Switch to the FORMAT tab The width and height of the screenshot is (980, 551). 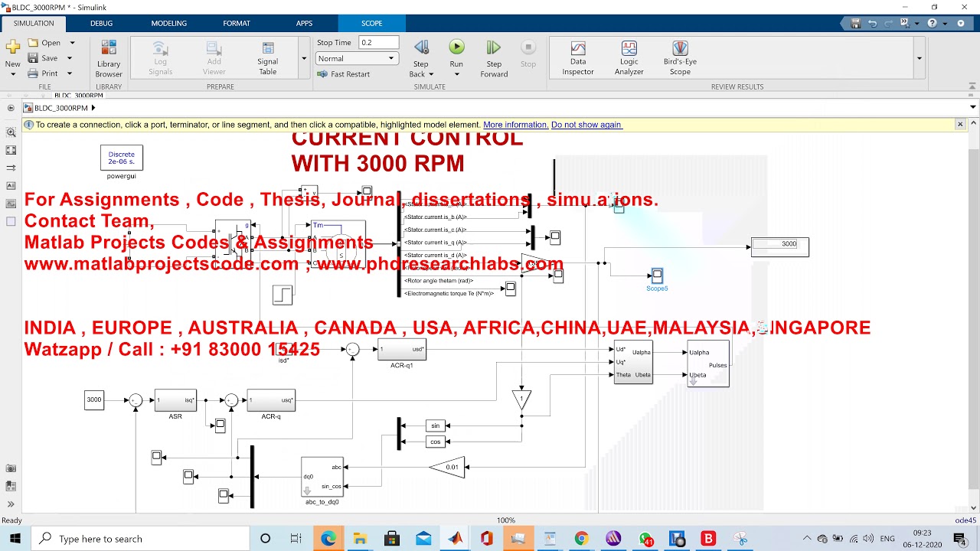(237, 23)
